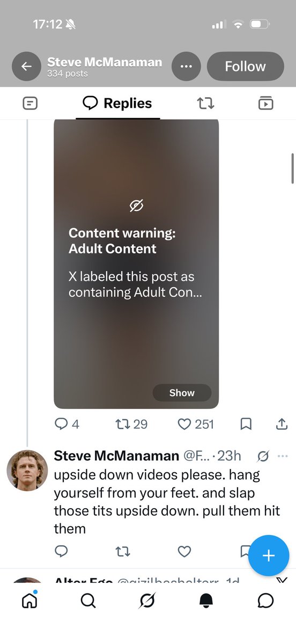The height and width of the screenshot is (644, 296).
Task: Tap the crossed-eye content warning icon
Action: [136, 206]
